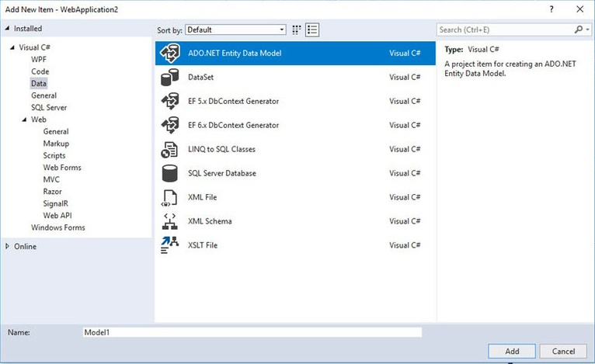Screen dimensions: 595x364
Task: Click the DataSet template icon
Action: pyautogui.click(x=169, y=78)
